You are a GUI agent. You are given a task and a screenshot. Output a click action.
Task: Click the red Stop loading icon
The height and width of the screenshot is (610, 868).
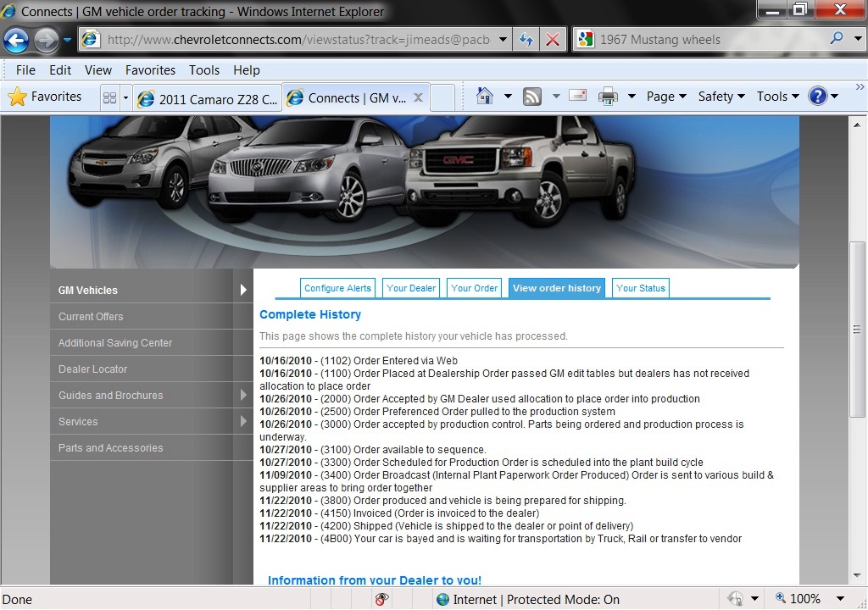553,40
